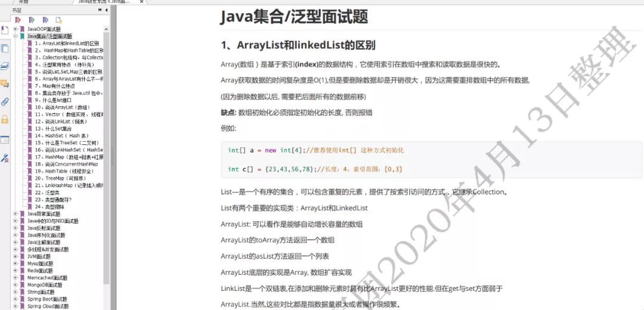The width and height of the screenshot is (644, 310).
Task: Expand the JavaOOP面试题 bookmark node
Action: [15, 29]
